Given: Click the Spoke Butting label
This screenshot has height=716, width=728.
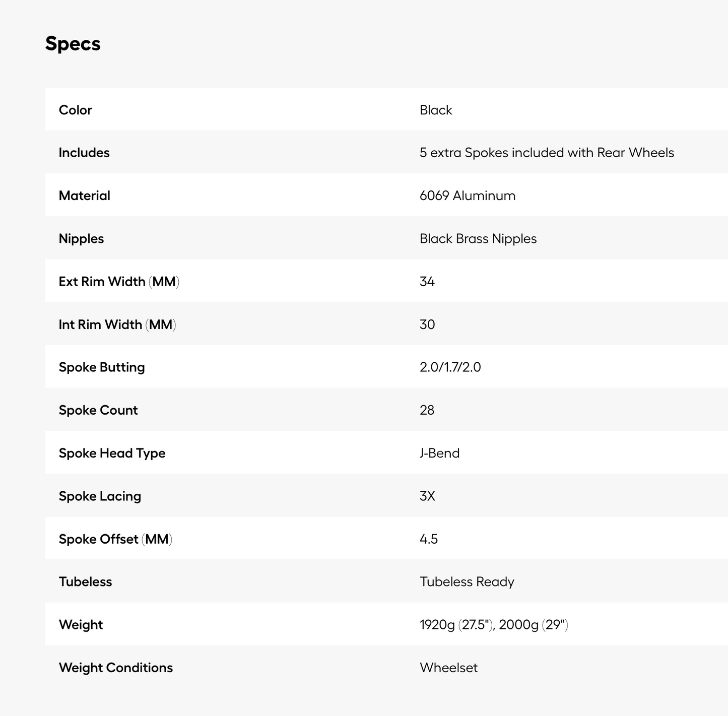Looking at the screenshot, I should coord(102,367).
